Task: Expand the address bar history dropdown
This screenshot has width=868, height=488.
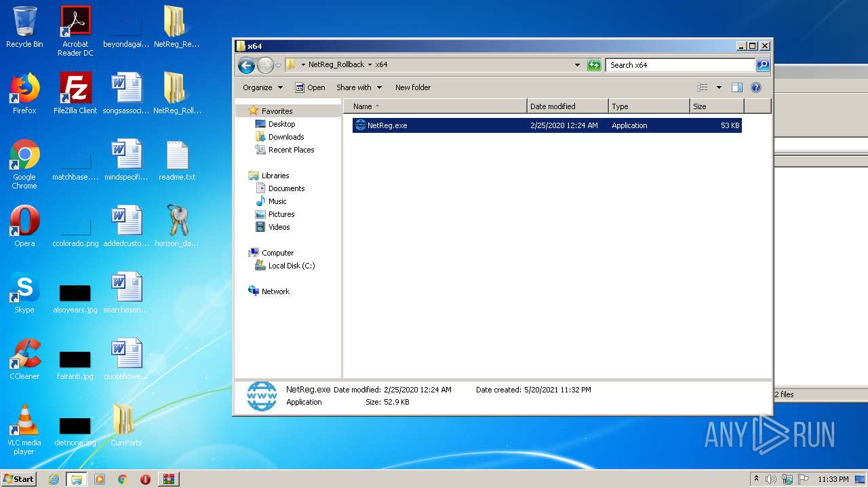Action: click(x=577, y=65)
